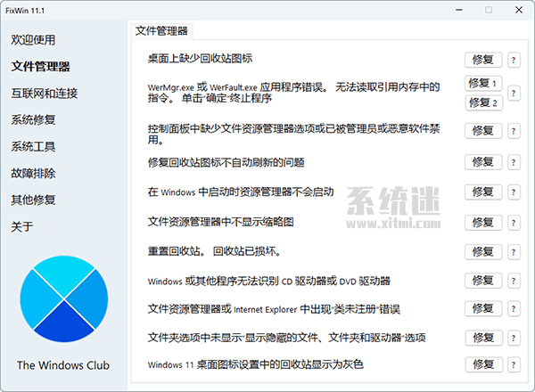This screenshot has width=535, height=392.
Task: Click The Windows Club circular logo
Action: point(64,299)
